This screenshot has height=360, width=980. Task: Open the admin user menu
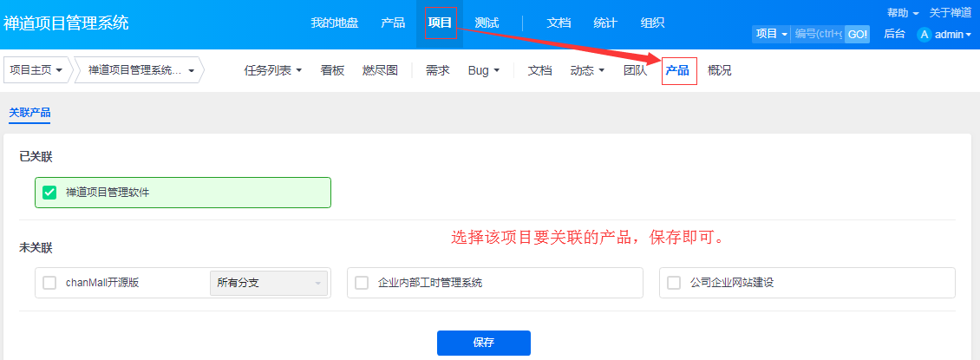(x=952, y=35)
